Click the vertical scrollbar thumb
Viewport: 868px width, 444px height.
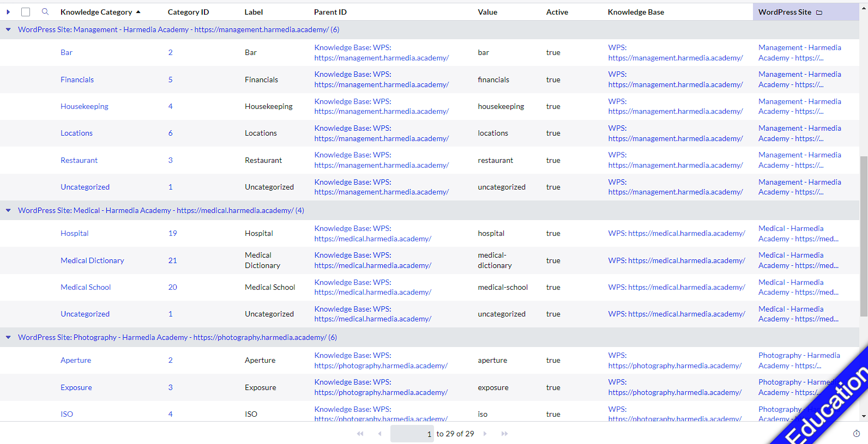(x=863, y=234)
